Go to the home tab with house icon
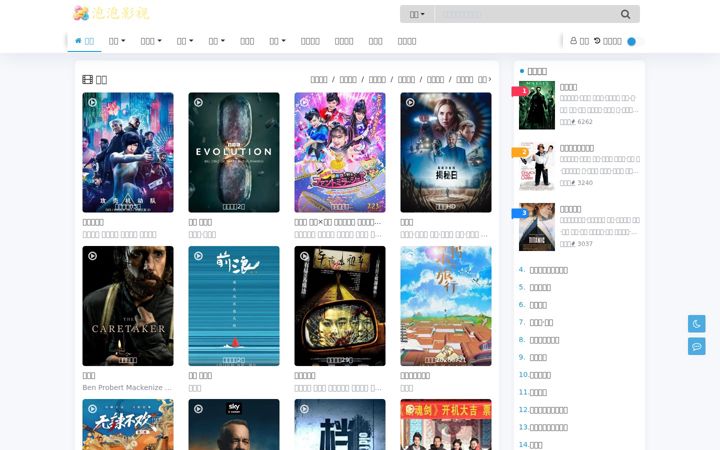The image size is (720, 450). tap(84, 41)
